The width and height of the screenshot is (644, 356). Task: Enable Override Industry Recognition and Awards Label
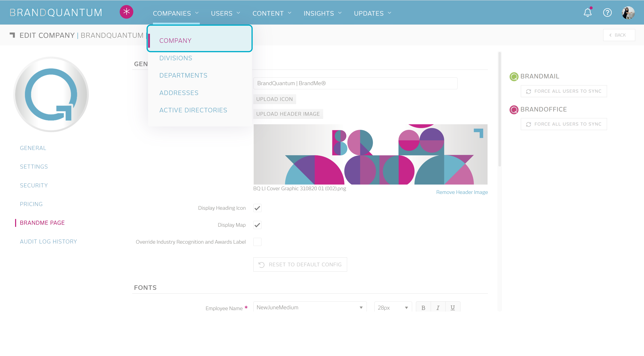(257, 242)
